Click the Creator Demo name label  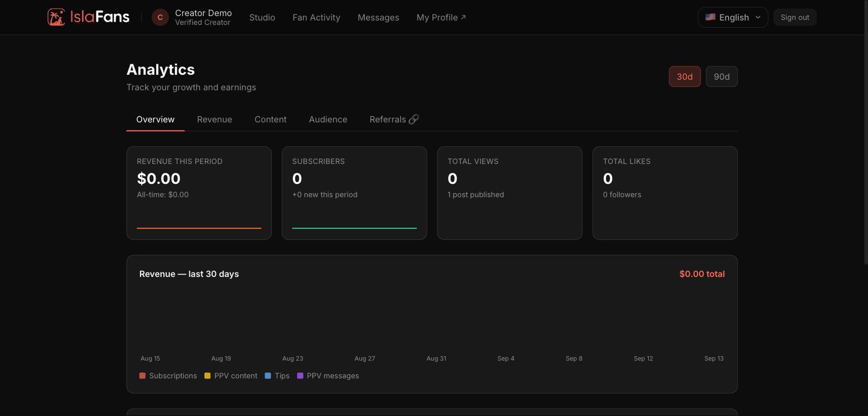203,13
